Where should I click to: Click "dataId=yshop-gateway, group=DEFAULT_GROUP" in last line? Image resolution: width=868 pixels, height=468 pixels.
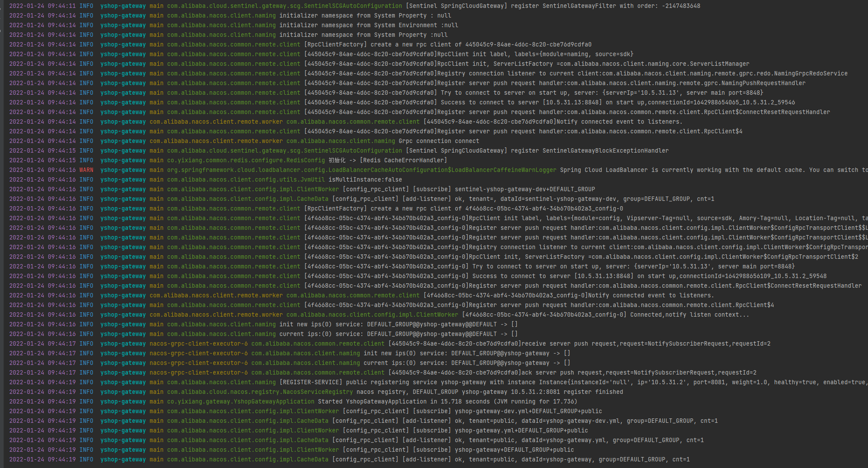pyautogui.click(x=593, y=459)
